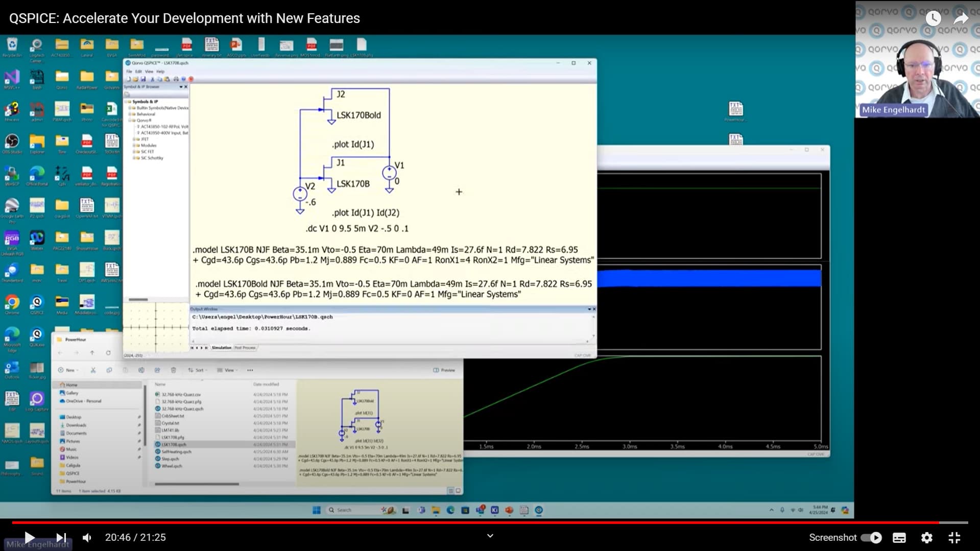Expand Builtin Symbols/Native Devices folder
980x551 pixels.
click(x=130, y=108)
